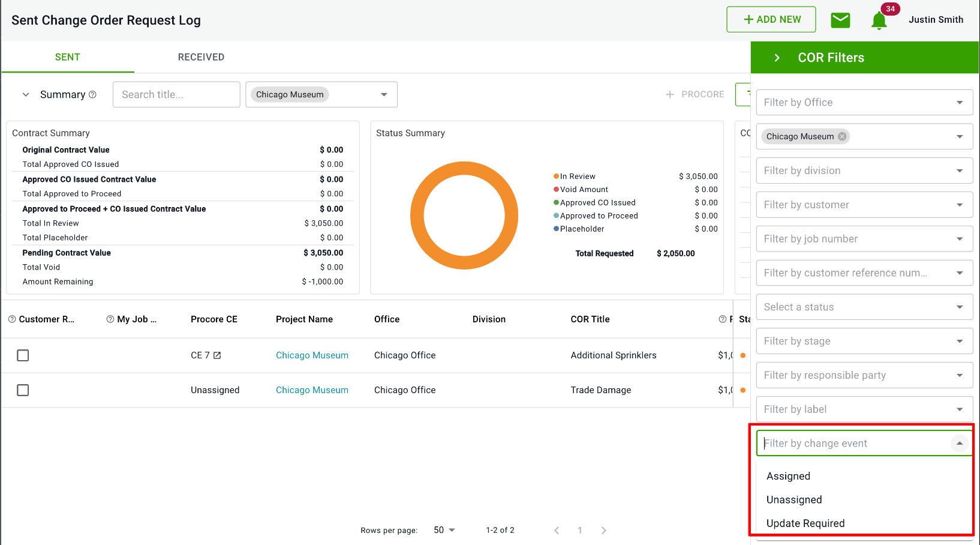Choose Update Required from change event list
This screenshot has width=980, height=545.
pyautogui.click(x=805, y=523)
